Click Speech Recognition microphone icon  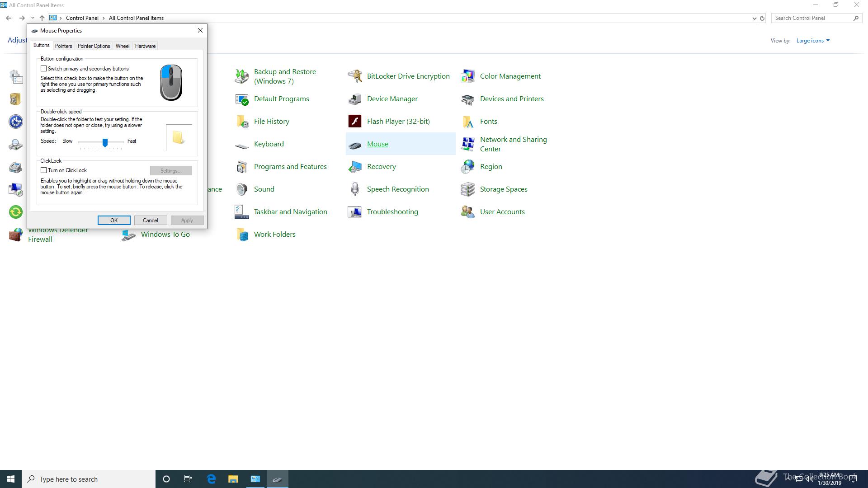[355, 189]
